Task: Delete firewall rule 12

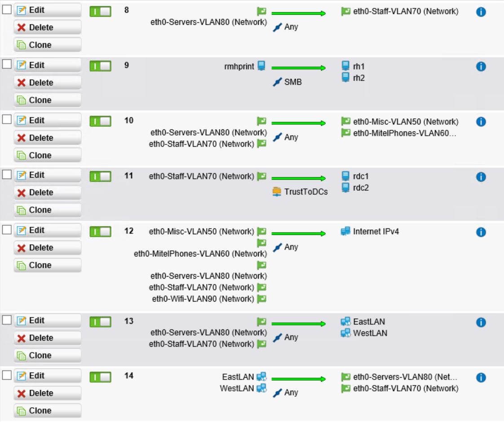Action: (48, 248)
